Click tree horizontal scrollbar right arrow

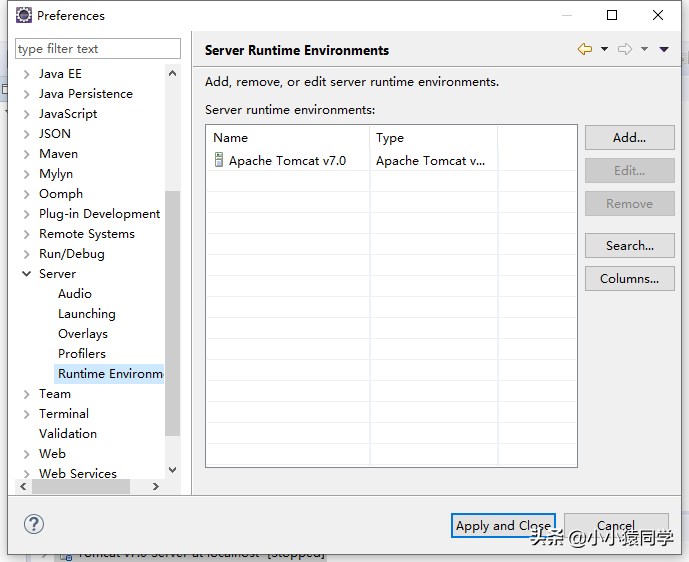coord(156,486)
